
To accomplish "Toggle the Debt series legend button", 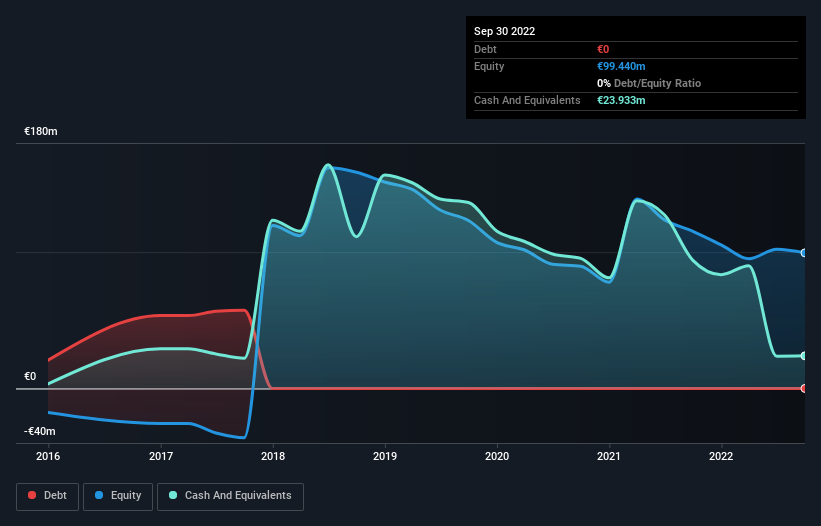I will (x=47, y=496).
